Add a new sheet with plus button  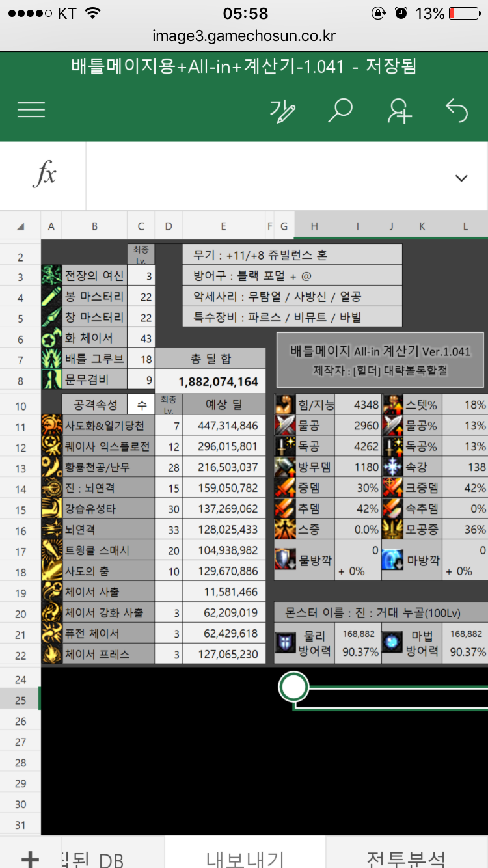coord(30,859)
